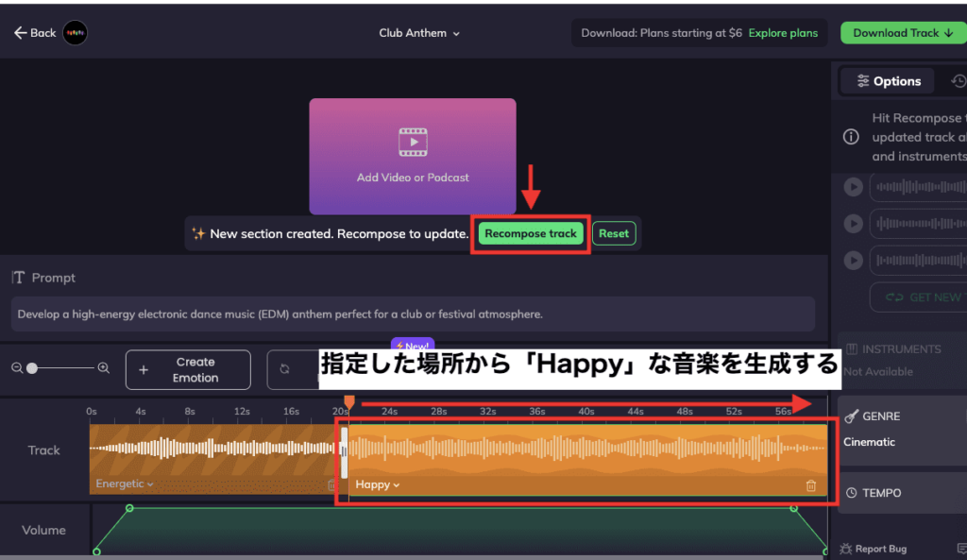Select the second variation waveform
Image resolution: width=967 pixels, height=560 pixels.
tap(919, 223)
